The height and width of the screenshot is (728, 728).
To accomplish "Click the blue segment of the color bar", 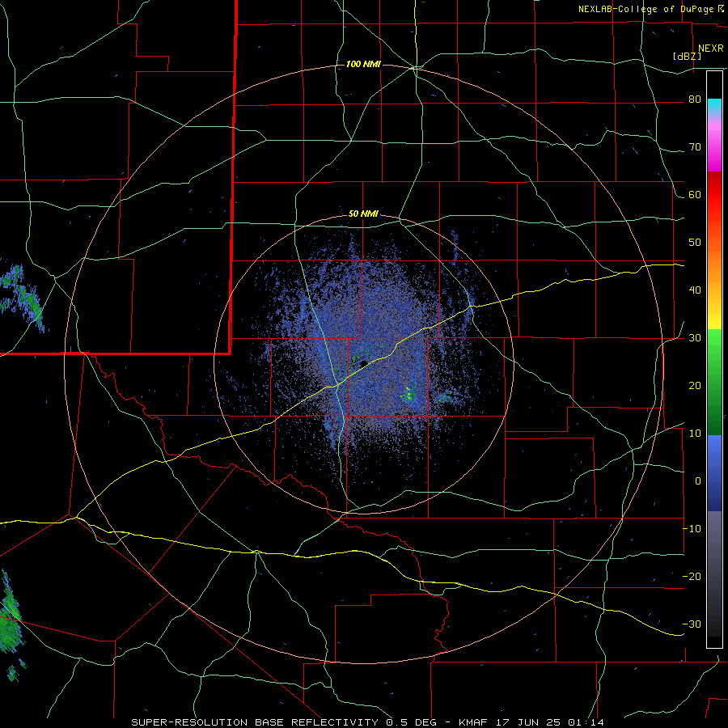I will [x=714, y=472].
